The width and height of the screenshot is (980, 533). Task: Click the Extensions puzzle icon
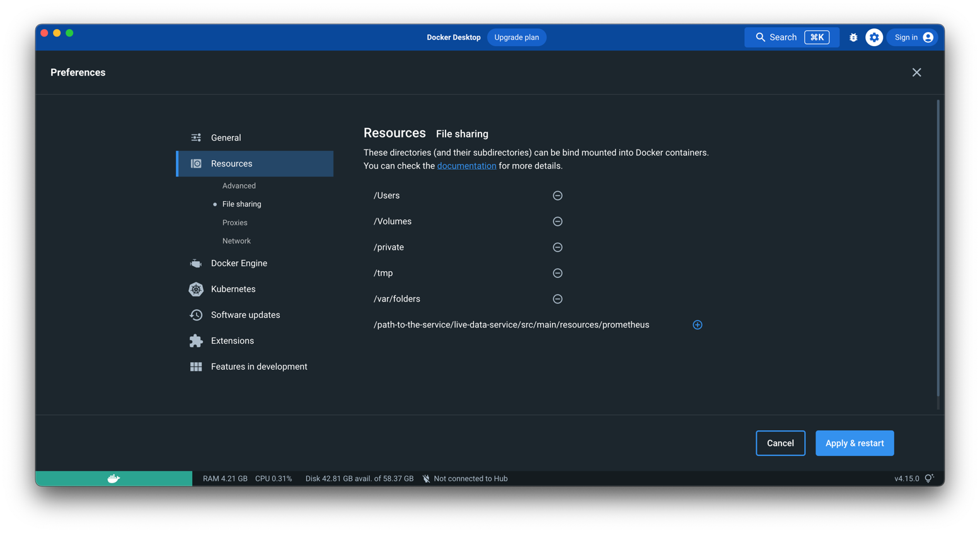click(196, 341)
